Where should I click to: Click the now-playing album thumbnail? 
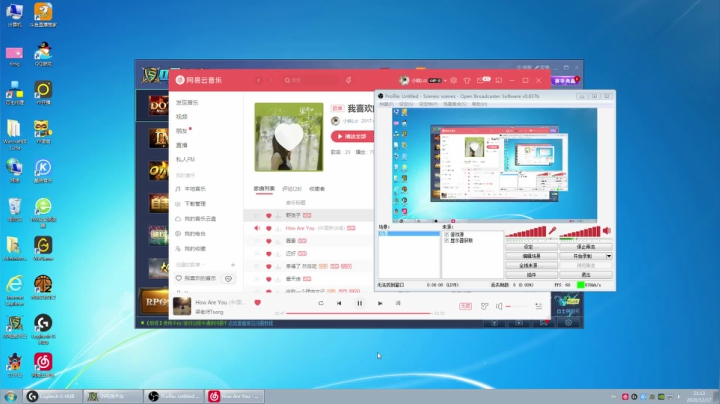point(182,306)
